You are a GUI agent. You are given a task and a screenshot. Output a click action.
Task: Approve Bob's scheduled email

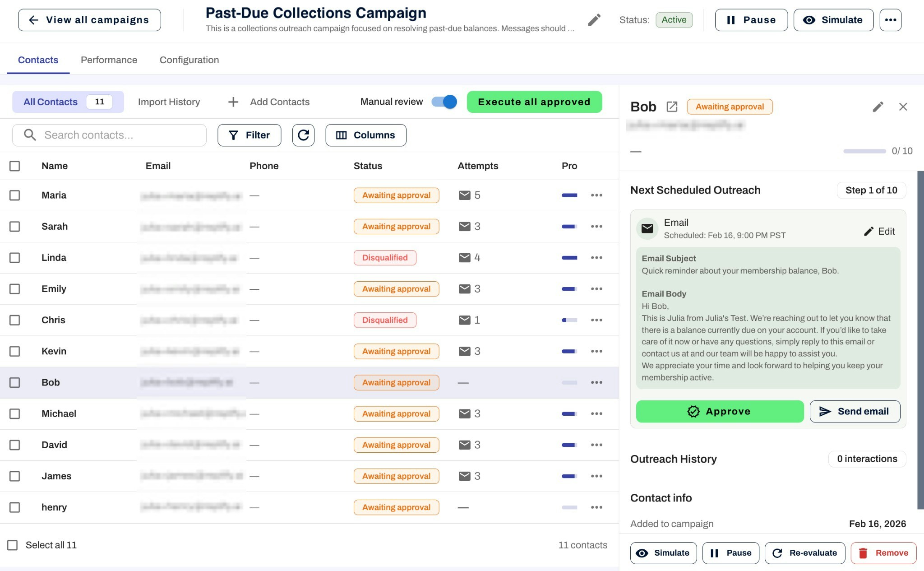pyautogui.click(x=719, y=411)
